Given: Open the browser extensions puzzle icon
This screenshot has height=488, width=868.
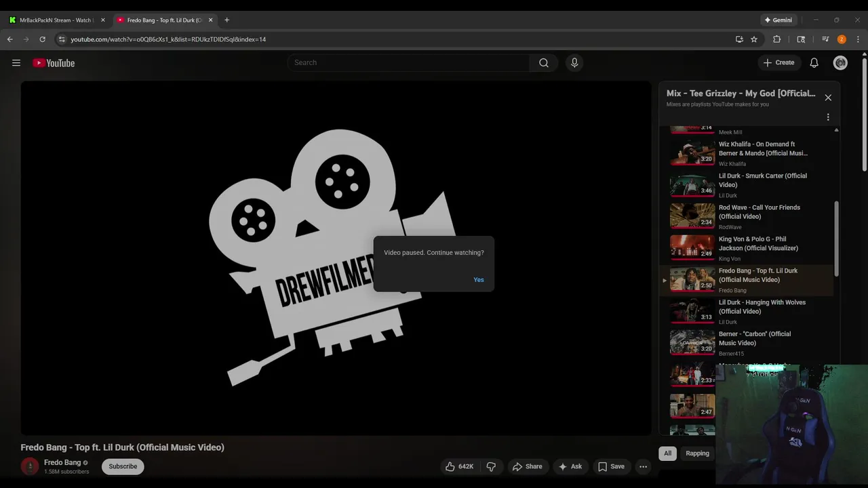Looking at the screenshot, I should (777, 39).
